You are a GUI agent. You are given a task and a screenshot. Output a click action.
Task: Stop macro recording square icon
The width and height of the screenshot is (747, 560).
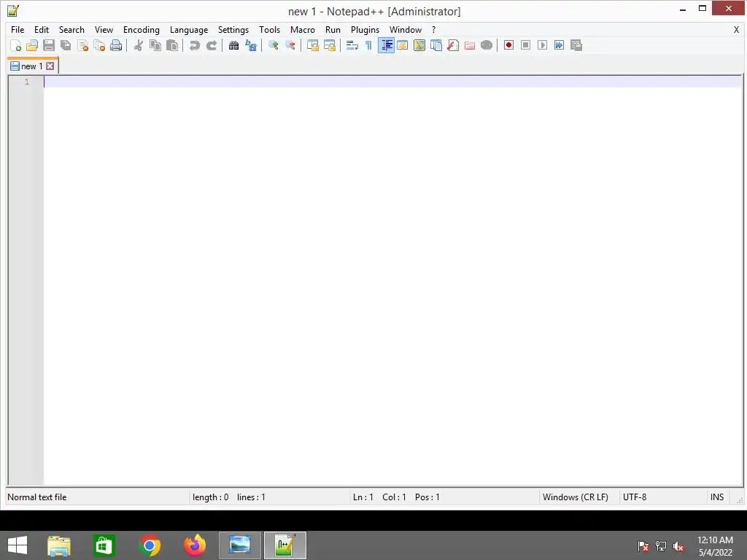pos(525,45)
